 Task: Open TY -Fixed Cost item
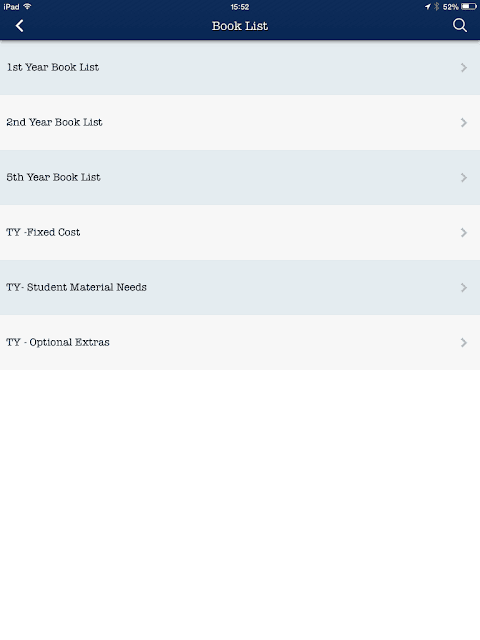(240, 233)
